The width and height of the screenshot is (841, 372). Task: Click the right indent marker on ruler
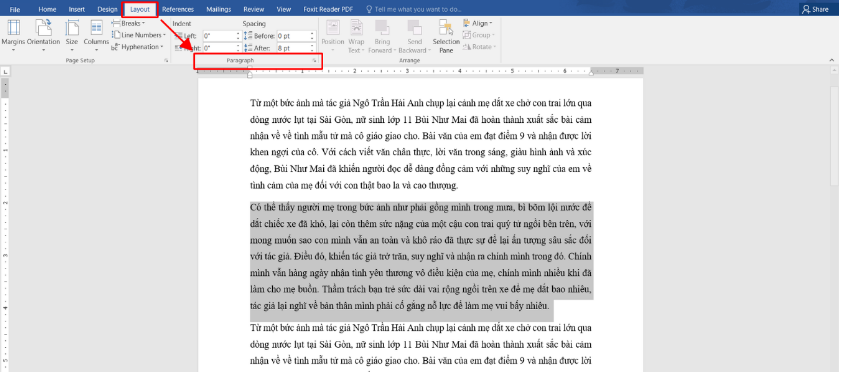592,72
